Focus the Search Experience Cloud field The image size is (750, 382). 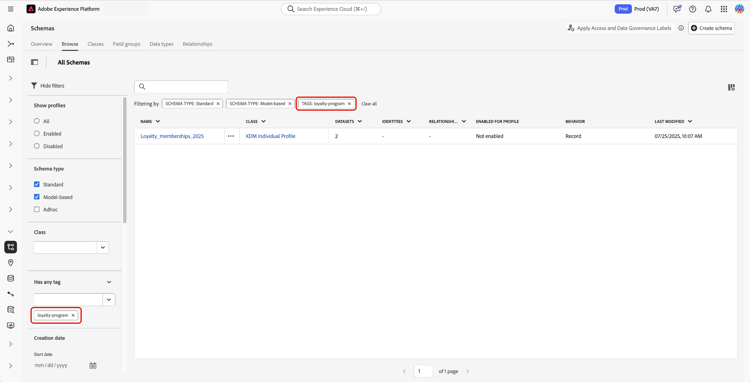[331, 9]
